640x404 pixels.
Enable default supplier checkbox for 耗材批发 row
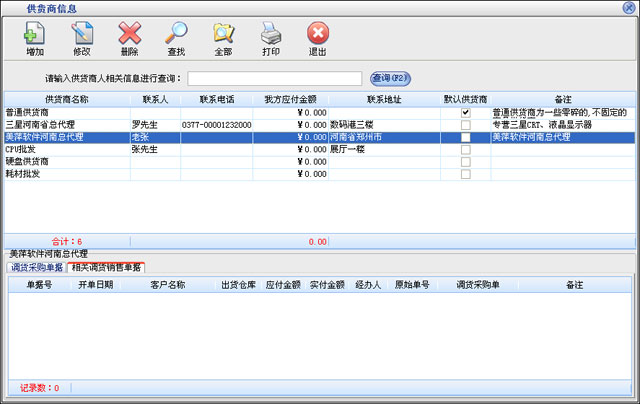(x=465, y=173)
